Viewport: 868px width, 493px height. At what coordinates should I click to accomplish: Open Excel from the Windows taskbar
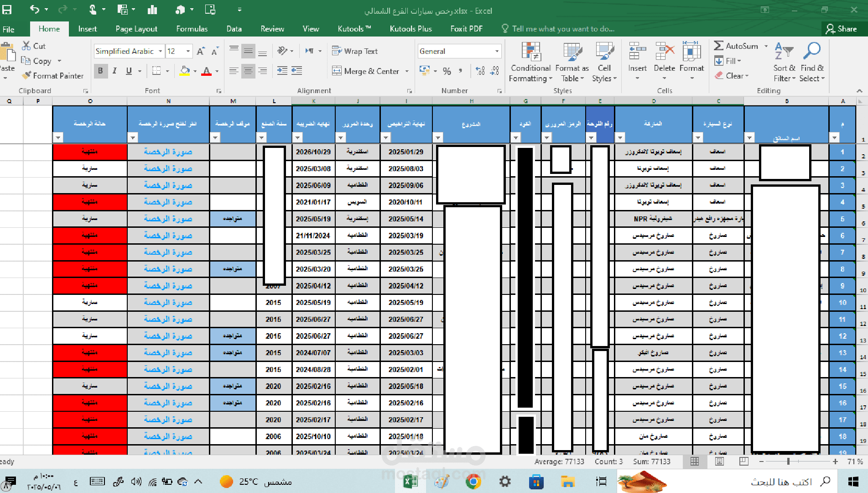coord(410,482)
